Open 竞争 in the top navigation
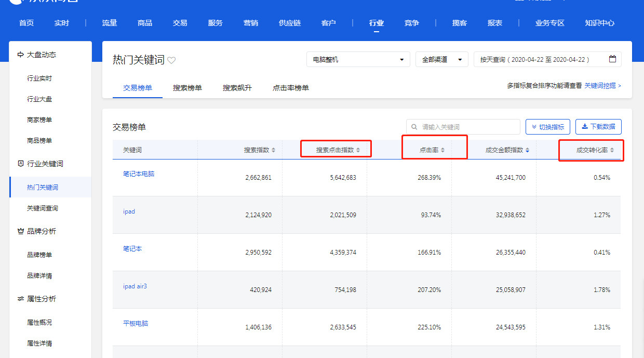This screenshot has height=358, width=644. 411,23
